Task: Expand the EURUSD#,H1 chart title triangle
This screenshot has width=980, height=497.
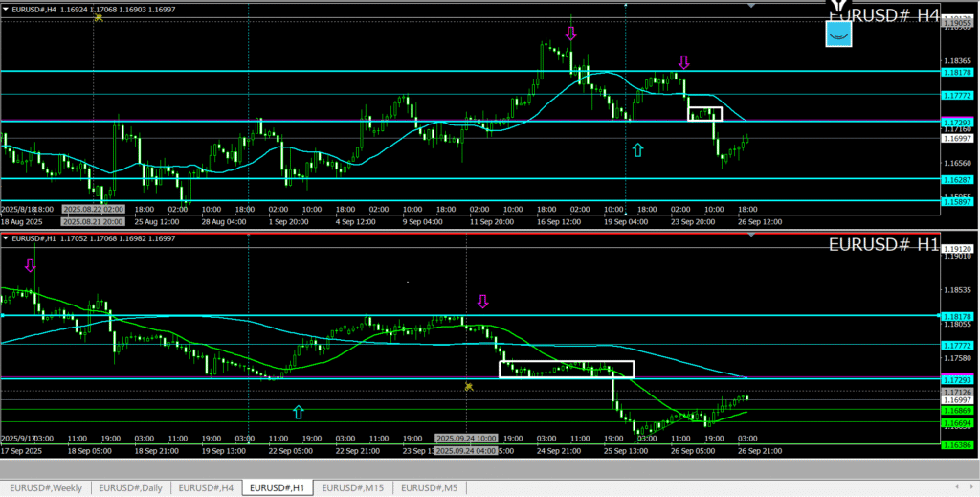Action: pos(5,238)
